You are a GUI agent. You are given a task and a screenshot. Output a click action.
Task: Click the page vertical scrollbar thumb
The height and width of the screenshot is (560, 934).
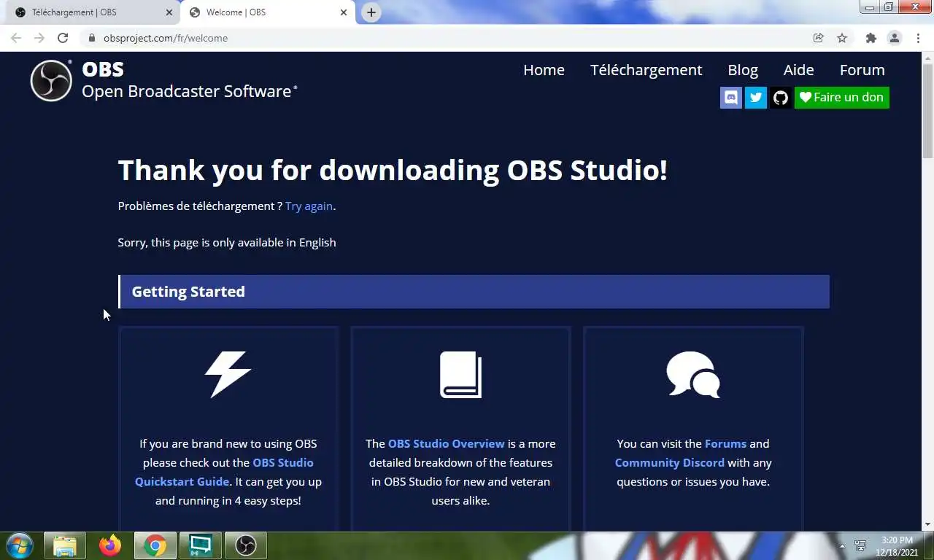click(x=927, y=109)
